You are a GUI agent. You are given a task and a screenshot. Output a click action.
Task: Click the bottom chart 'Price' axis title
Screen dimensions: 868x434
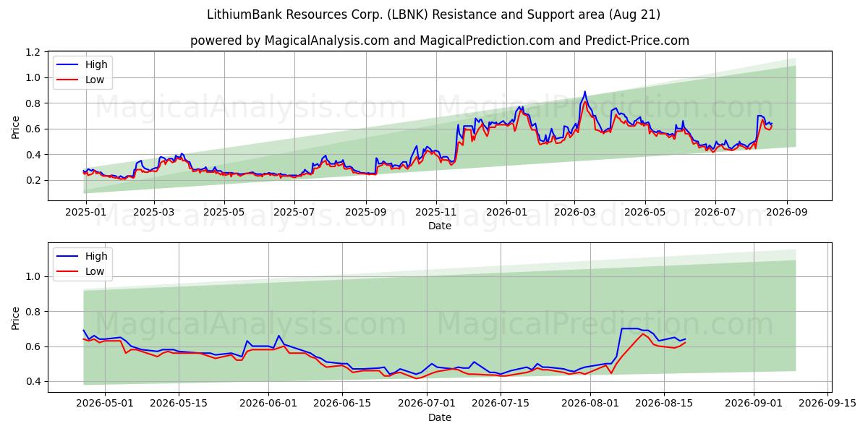coord(16,318)
